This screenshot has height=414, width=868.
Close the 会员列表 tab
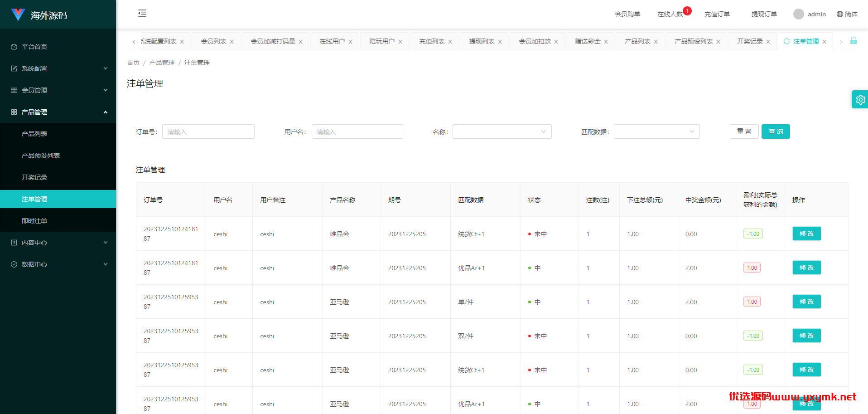232,42
